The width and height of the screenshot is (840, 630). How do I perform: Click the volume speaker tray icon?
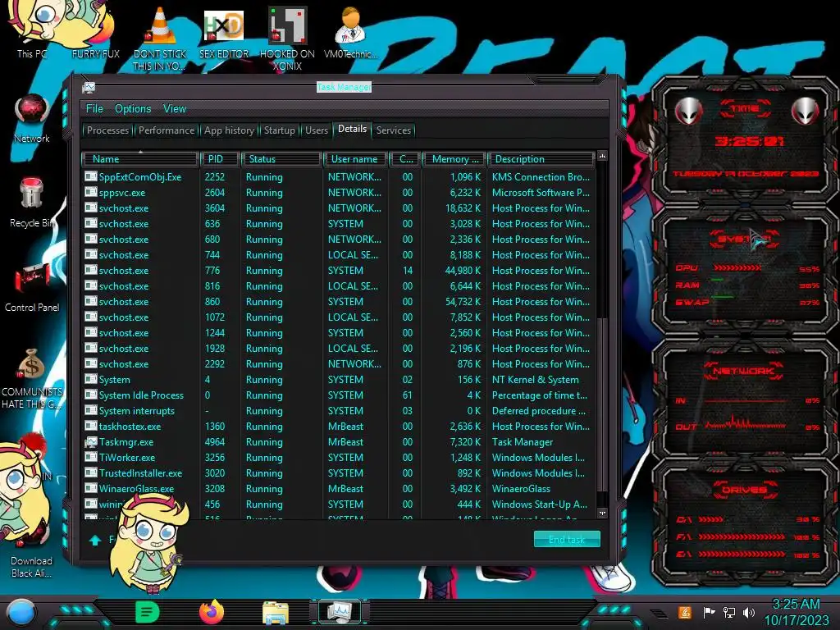click(748, 612)
